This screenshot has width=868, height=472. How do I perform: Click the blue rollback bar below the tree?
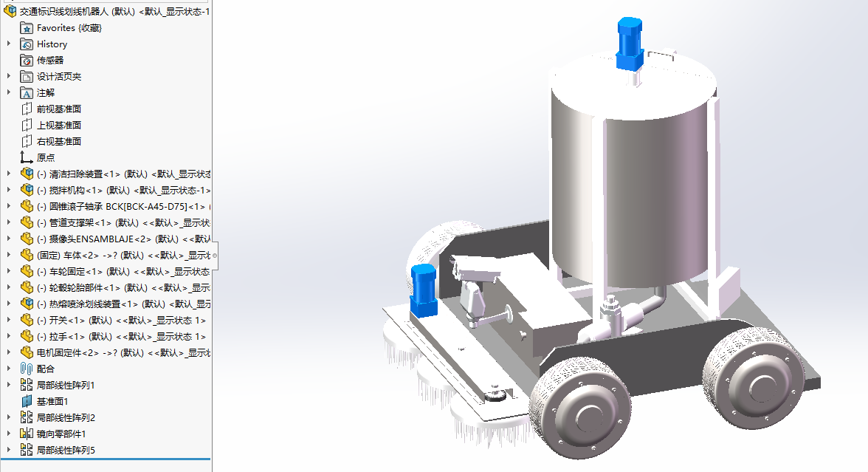coord(106,459)
